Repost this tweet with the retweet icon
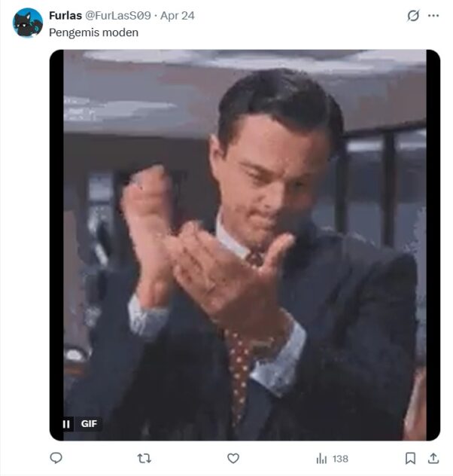Viewport: 453px width, 476px height. pyautogui.click(x=144, y=458)
